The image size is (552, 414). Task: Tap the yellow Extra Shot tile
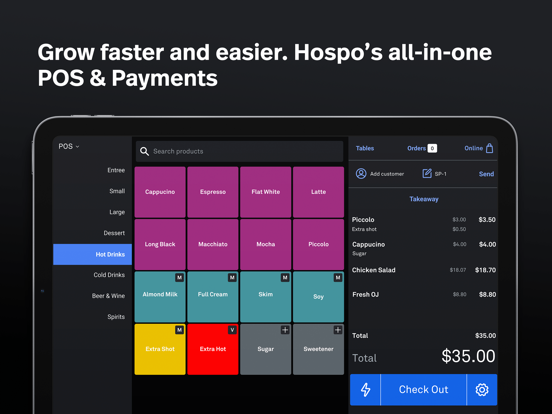point(160,349)
